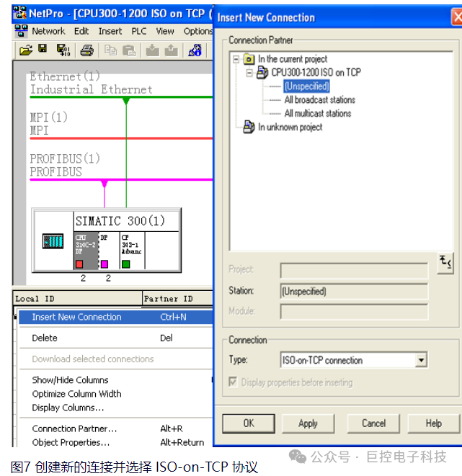Choose Connection Partner... menu entry

coord(116,428)
